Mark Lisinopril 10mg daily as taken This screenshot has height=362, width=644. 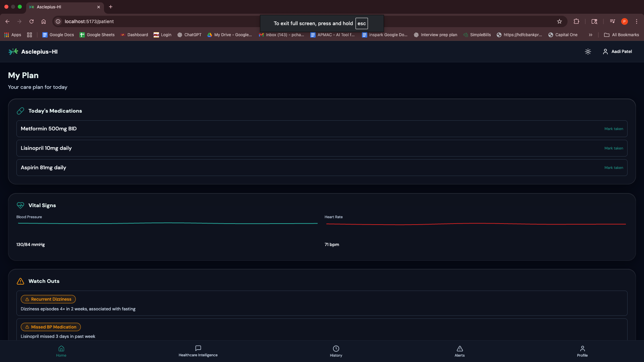pyautogui.click(x=613, y=148)
